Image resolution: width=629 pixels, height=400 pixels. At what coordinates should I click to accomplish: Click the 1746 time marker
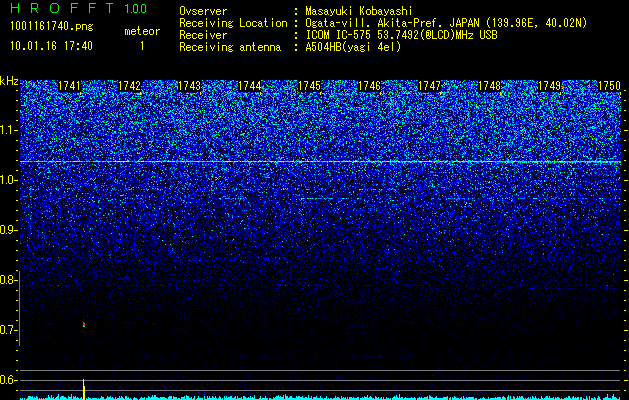coord(369,86)
